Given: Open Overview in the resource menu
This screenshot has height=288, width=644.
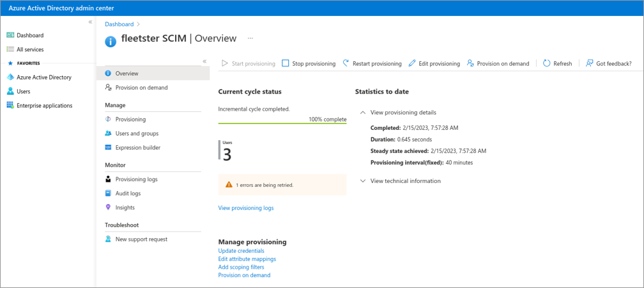Looking at the screenshot, I should tap(153, 73).
